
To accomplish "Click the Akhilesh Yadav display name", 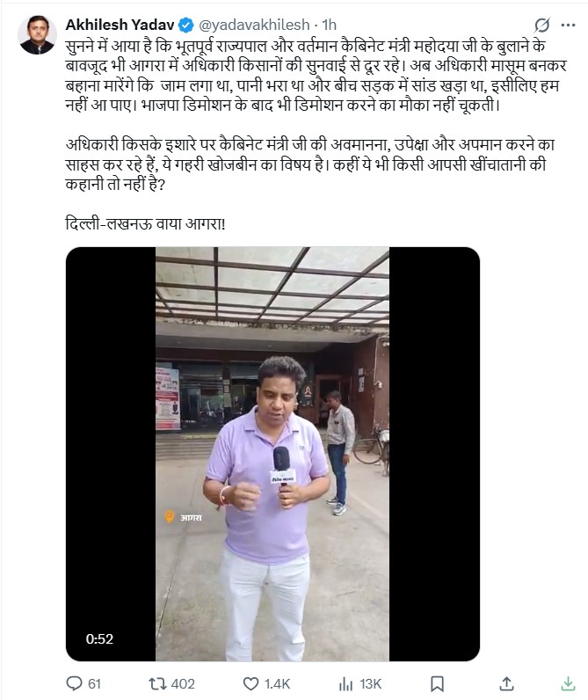I will point(120,25).
